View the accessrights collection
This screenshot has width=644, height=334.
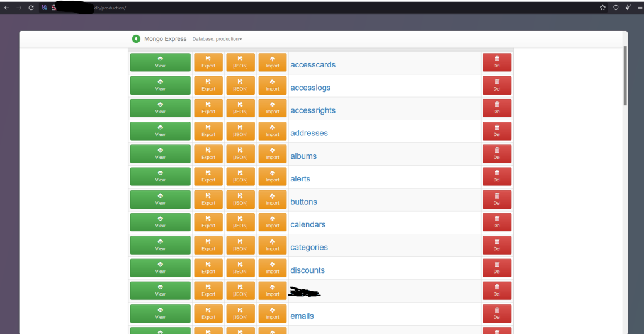tap(160, 108)
